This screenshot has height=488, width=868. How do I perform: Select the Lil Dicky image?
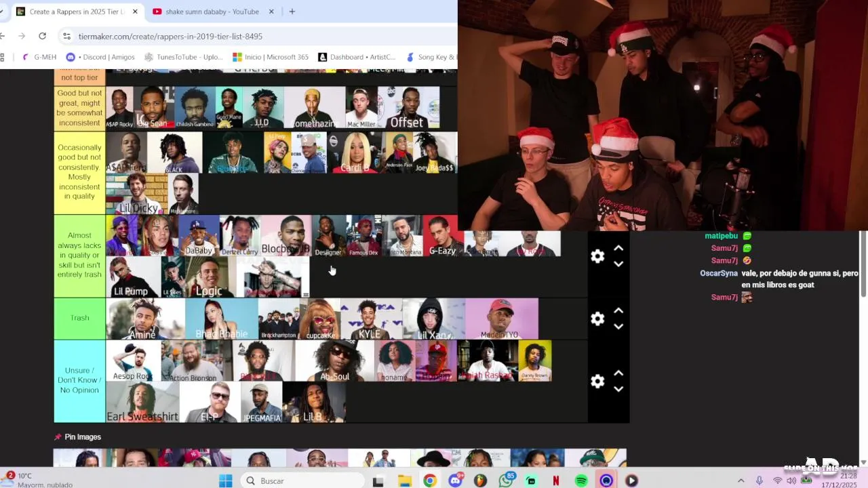pyautogui.click(x=137, y=194)
